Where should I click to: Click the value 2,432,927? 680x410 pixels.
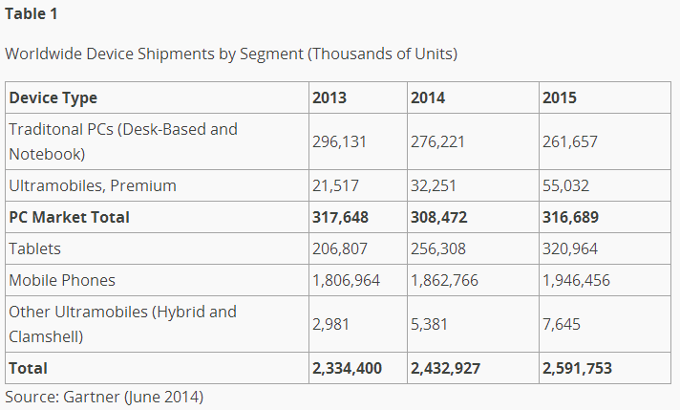pos(445,368)
